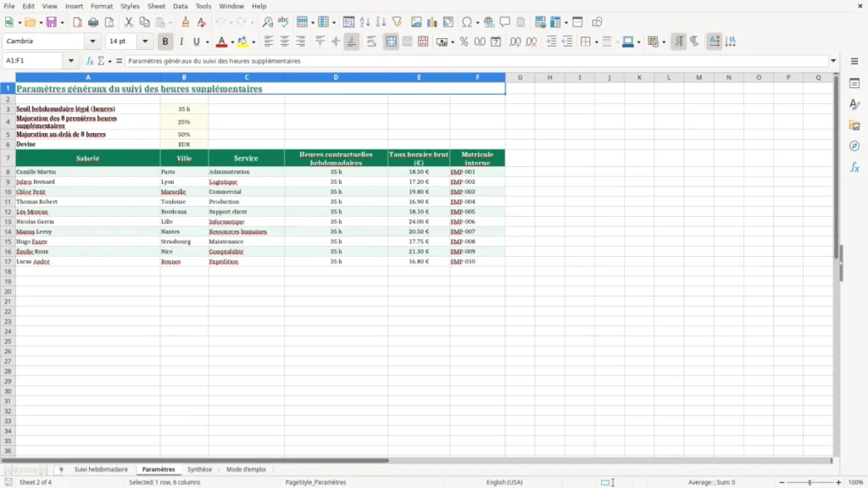The height and width of the screenshot is (488, 868).
Task: Toggle Left-To-Right text direction
Action: (x=679, y=42)
